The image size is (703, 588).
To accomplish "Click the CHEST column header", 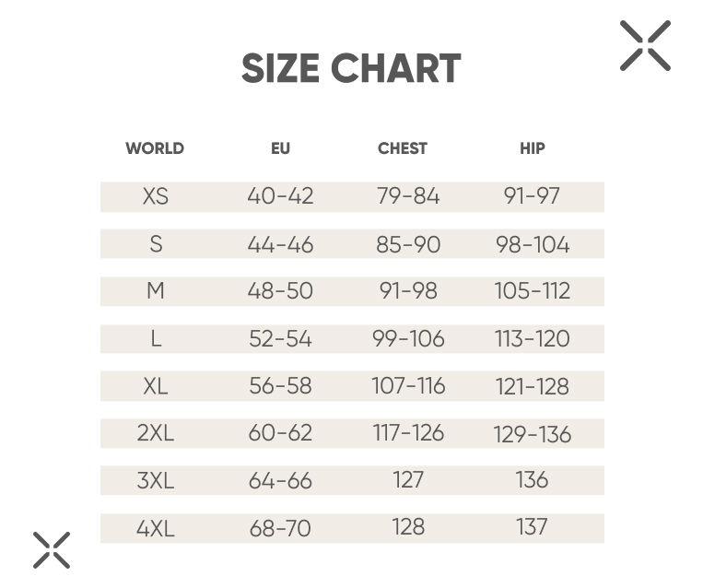I will (403, 148).
